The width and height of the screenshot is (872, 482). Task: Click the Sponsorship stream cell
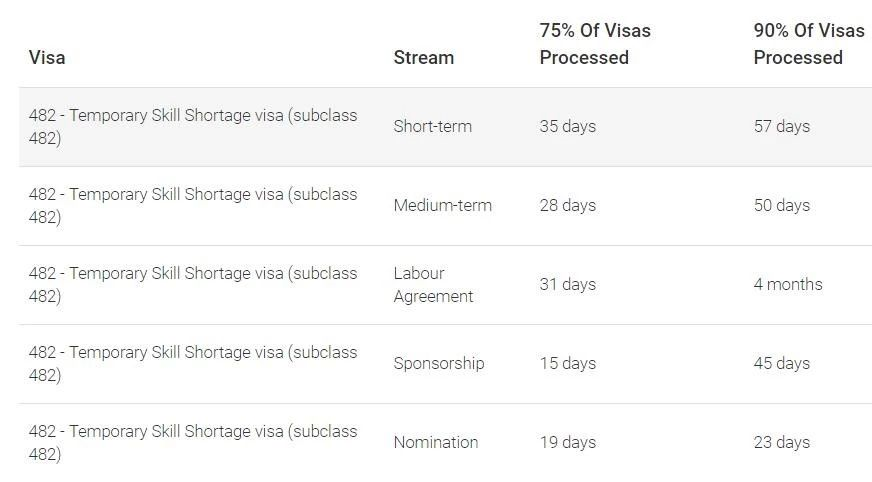(x=438, y=364)
